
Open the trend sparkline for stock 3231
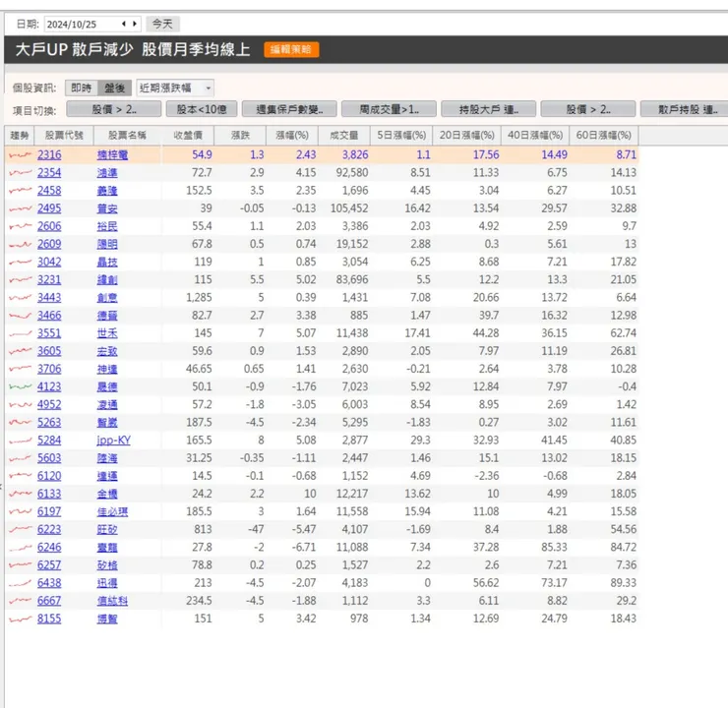coord(21,280)
